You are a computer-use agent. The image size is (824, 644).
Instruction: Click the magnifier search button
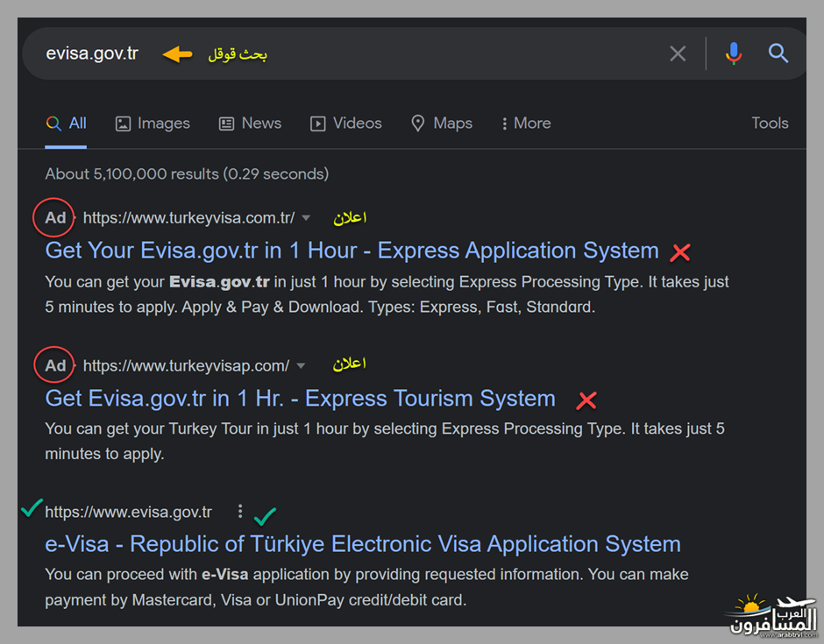[778, 53]
